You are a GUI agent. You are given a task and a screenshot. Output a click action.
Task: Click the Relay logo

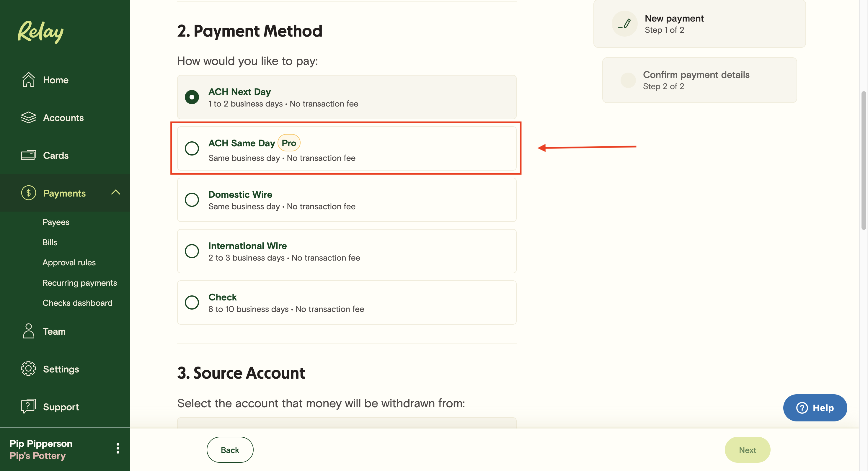[x=40, y=32]
